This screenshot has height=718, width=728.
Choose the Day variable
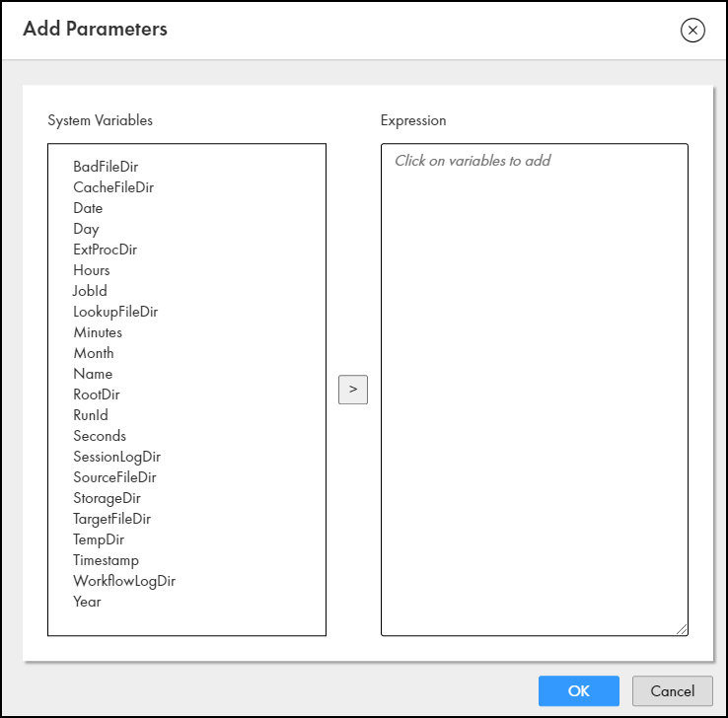click(86, 229)
